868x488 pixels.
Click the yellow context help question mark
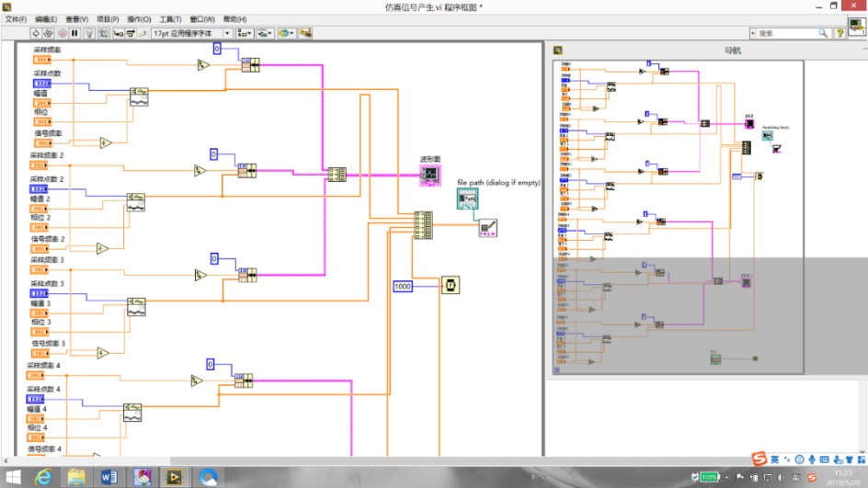coord(839,33)
